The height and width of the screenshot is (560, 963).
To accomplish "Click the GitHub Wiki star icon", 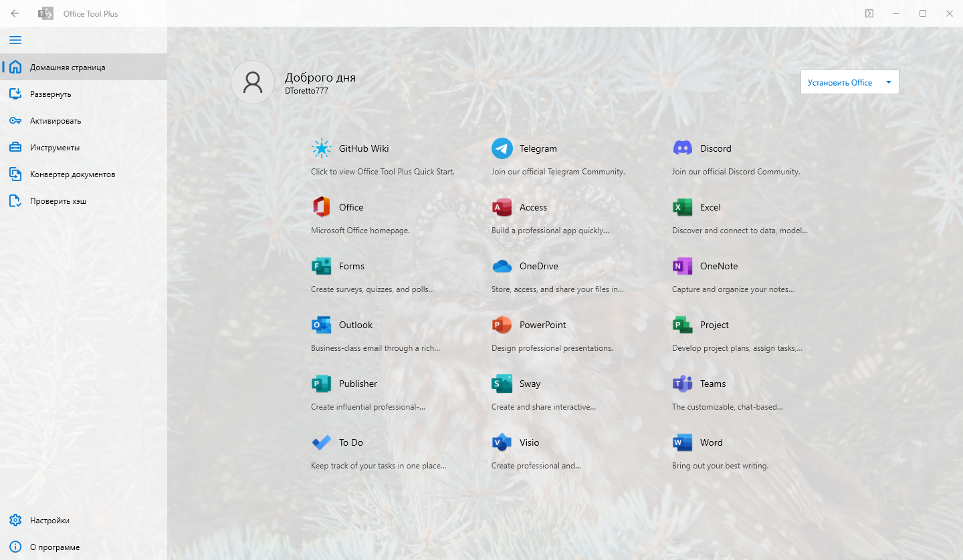I will [322, 148].
